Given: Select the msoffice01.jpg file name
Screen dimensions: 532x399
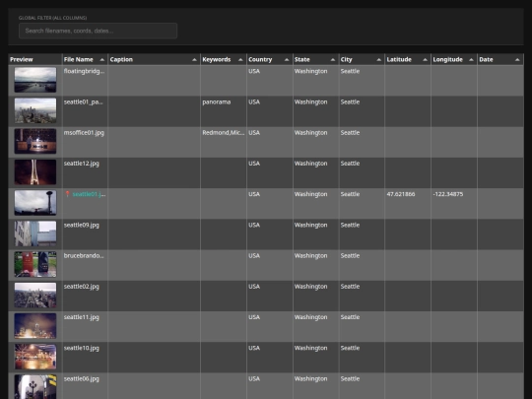Looking at the screenshot, I should pos(84,133).
